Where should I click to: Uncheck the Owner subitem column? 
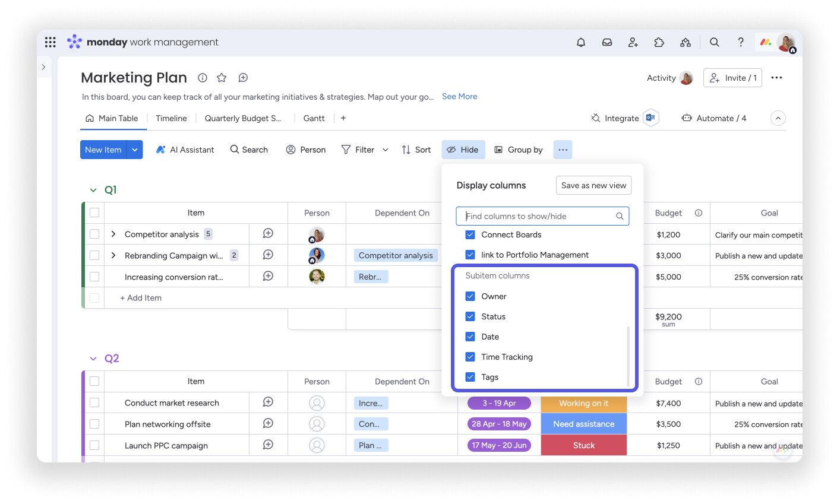tap(470, 296)
